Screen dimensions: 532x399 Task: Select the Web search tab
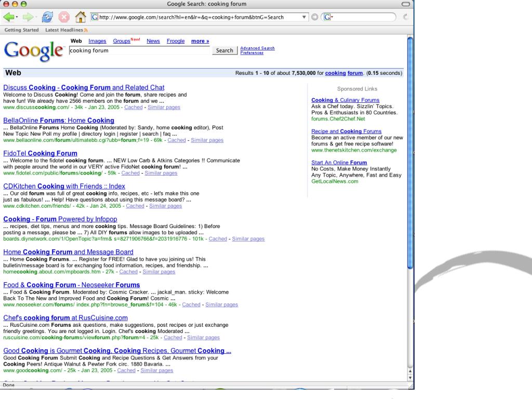click(x=76, y=41)
